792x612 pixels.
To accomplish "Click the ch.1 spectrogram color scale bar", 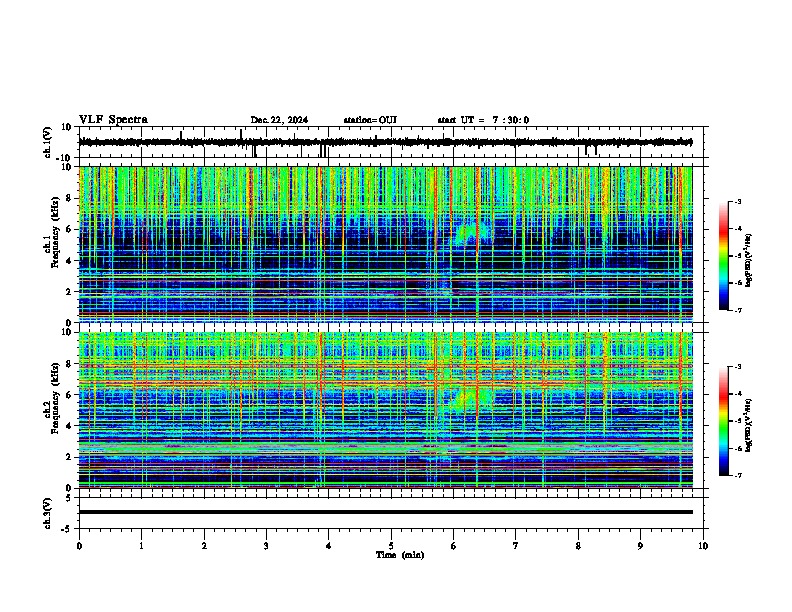I will click(x=724, y=256).
